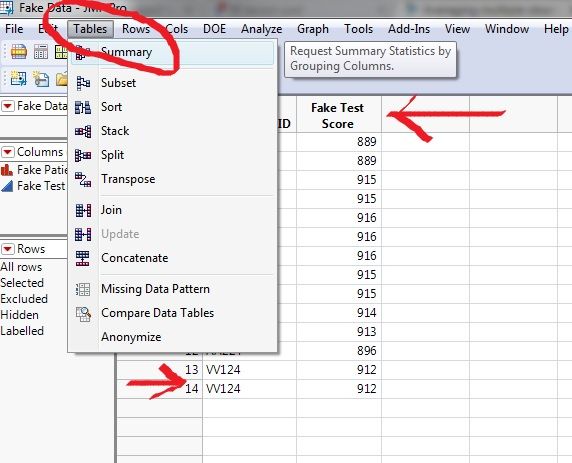Click the Sort menu entry
572x463 pixels.
pos(172,107)
